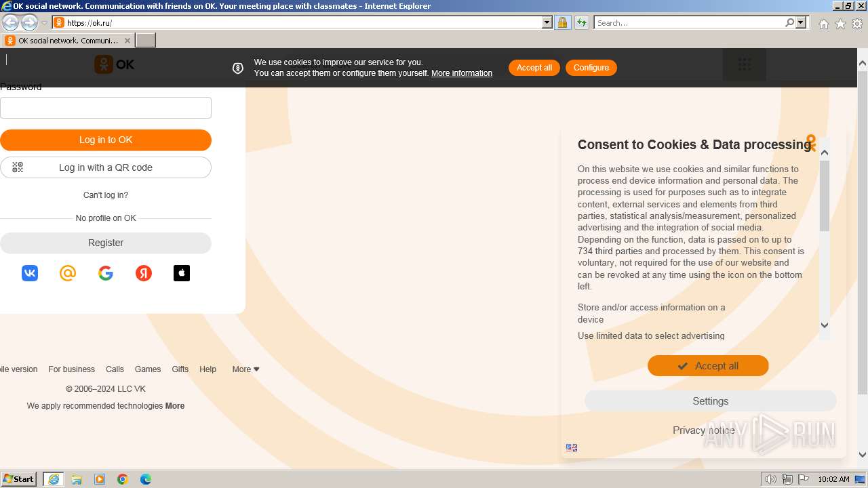
Task: Click the OK logo in the header
Action: coord(115,64)
